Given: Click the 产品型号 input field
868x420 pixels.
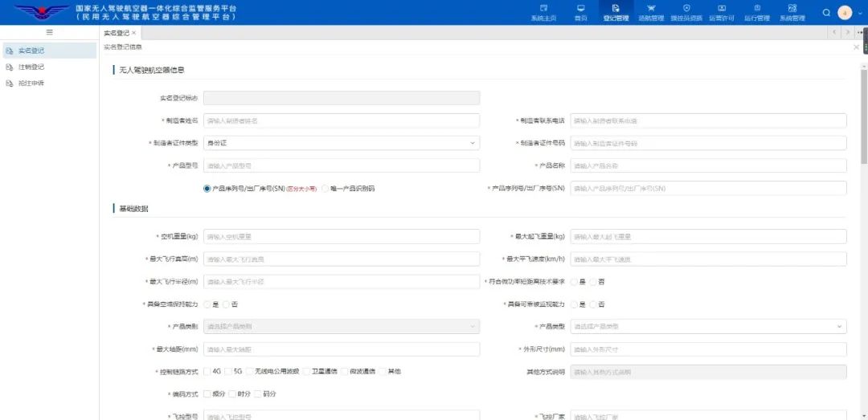Looking at the screenshot, I should click(x=342, y=165).
